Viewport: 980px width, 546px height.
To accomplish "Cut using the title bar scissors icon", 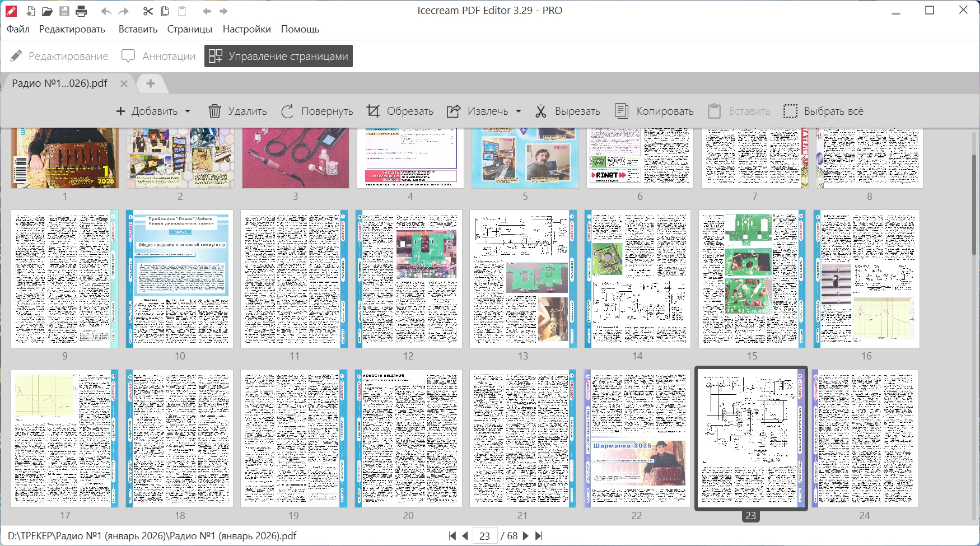I will tap(148, 11).
